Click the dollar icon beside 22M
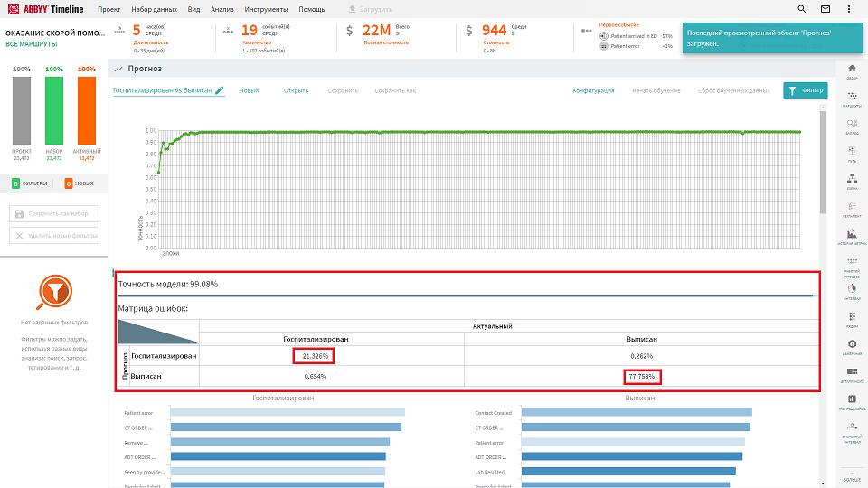This screenshot has height=488, width=868. (x=349, y=31)
